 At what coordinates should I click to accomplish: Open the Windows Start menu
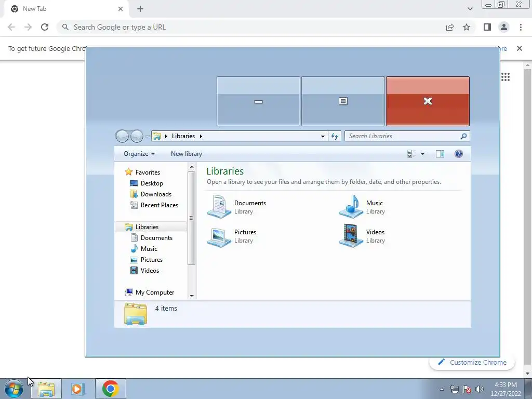[14, 389]
